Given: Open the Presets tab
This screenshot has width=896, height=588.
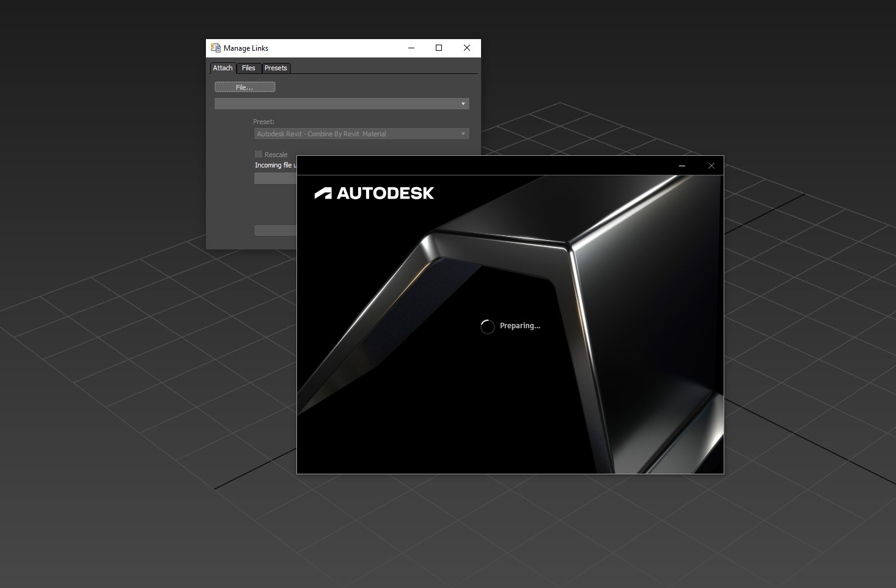Looking at the screenshot, I should click(x=276, y=68).
